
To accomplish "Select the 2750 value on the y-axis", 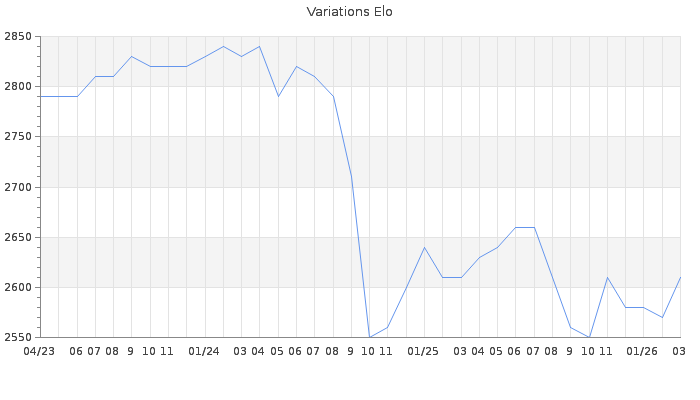I will click(x=17, y=137).
